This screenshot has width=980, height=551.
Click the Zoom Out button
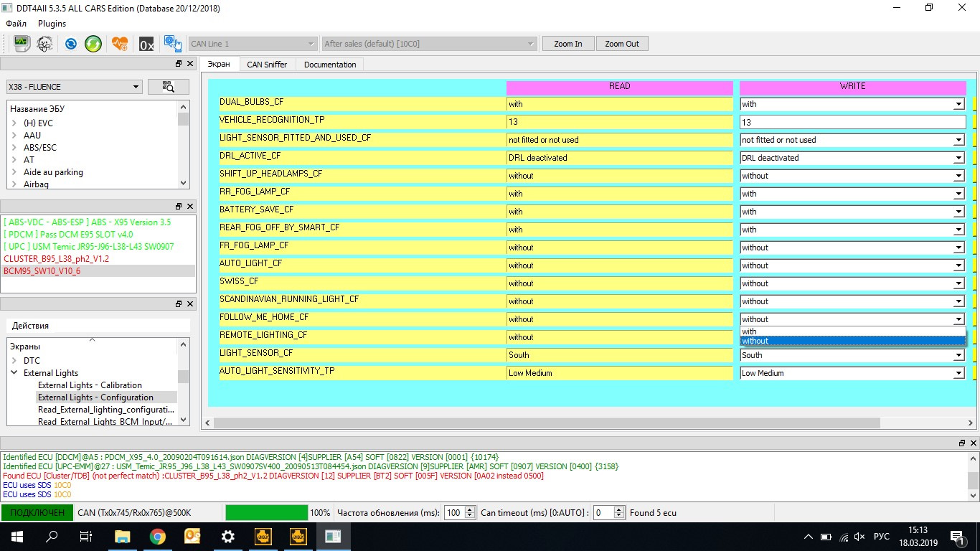622,44
